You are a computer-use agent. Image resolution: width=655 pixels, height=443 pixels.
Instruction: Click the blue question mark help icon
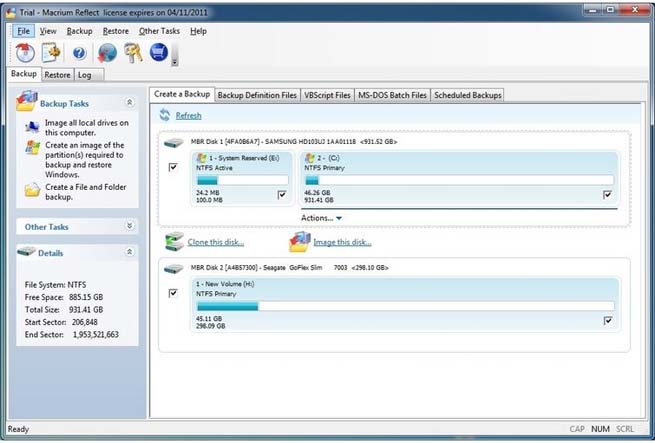click(x=79, y=53)
